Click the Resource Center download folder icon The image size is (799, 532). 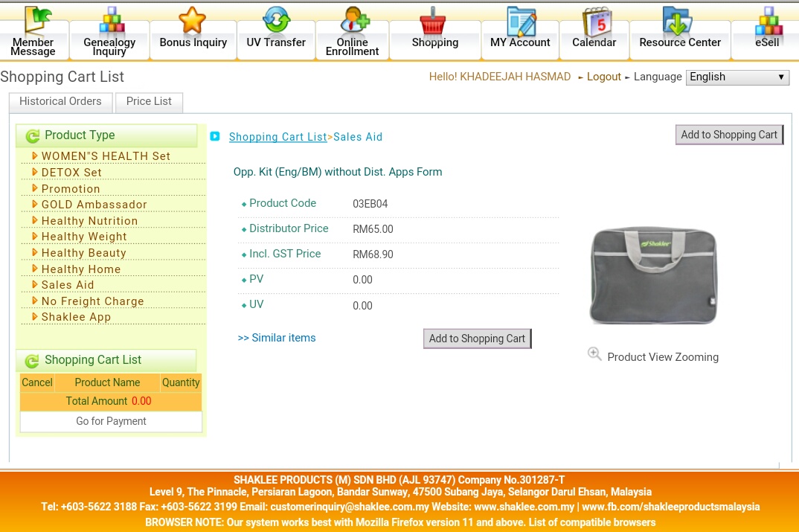point(677,20)
